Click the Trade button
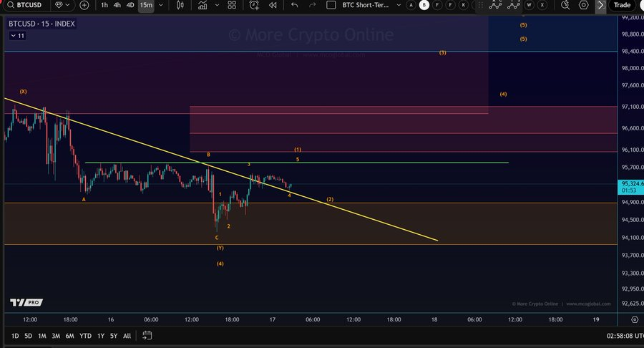The image size is (644, 348). (623, 5)
